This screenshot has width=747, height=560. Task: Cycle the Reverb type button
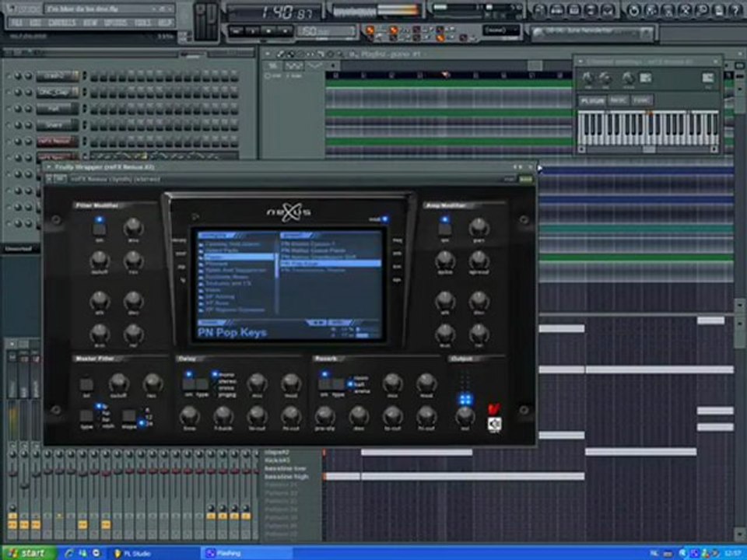coord(338,383)
